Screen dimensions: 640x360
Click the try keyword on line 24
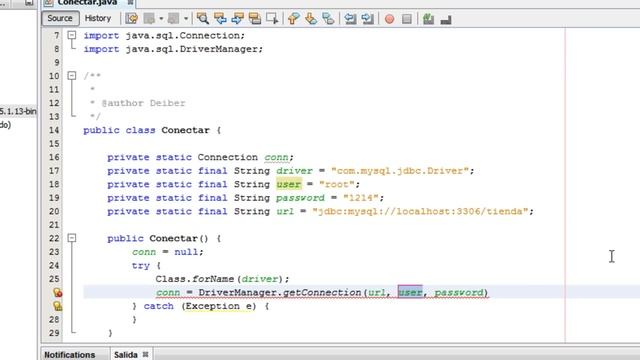pyautogui.click(x=140, y=265)
